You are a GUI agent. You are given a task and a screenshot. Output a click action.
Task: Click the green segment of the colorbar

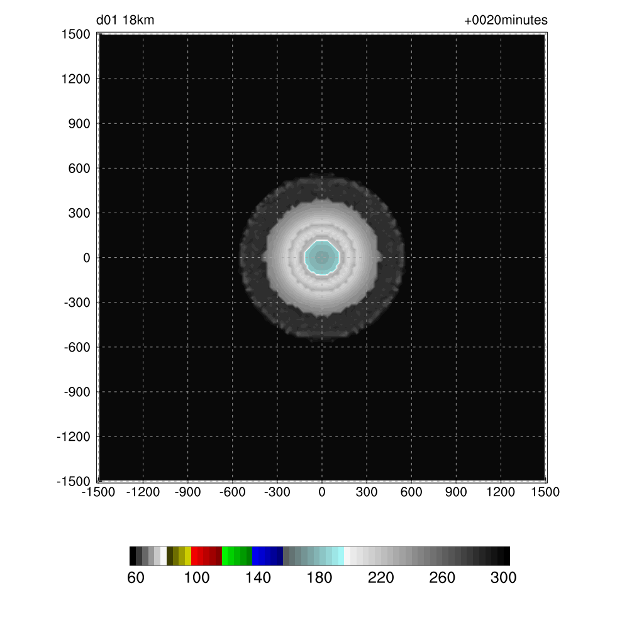pyautogui.click(x=237, y=556)
